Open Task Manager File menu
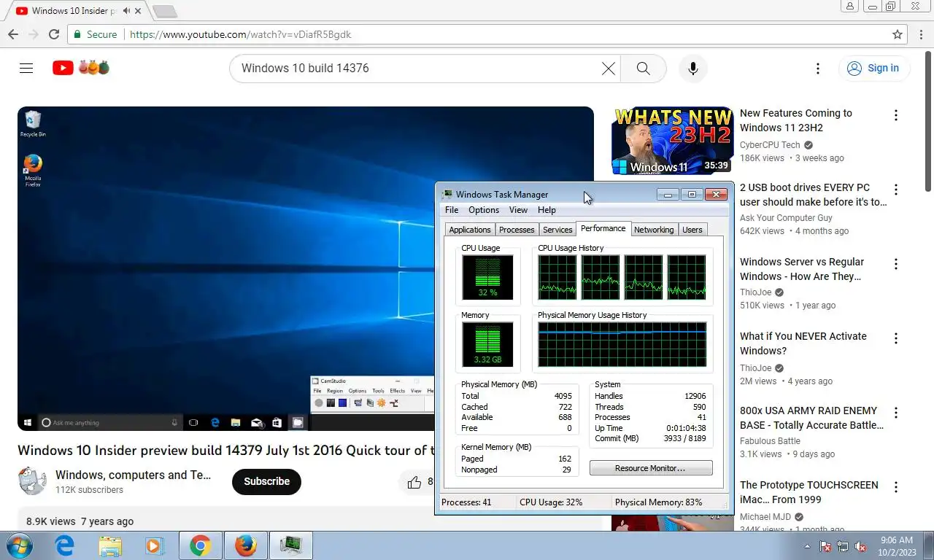 pyautogui.click(x=452, y=210)
